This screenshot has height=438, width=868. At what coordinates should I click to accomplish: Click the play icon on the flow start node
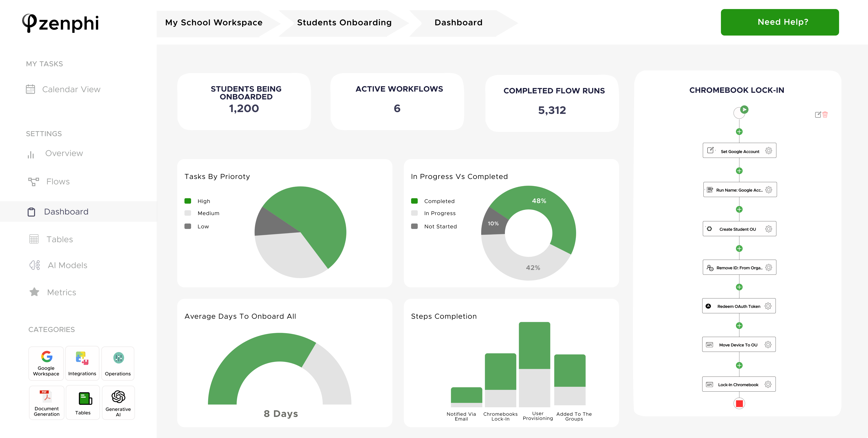[x=744, y=109]
